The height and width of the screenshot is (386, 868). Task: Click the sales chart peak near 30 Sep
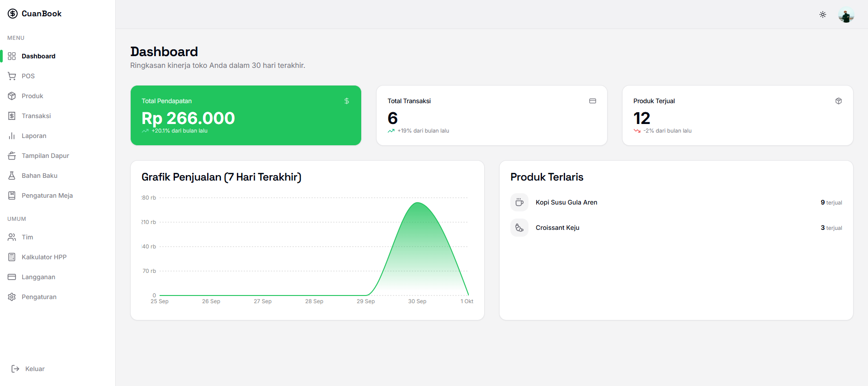click(418, 203)
